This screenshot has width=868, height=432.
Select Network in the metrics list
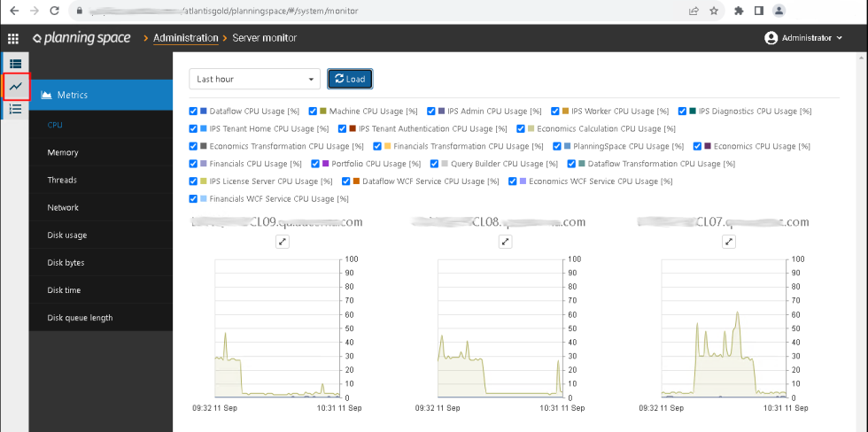[101, 207]
